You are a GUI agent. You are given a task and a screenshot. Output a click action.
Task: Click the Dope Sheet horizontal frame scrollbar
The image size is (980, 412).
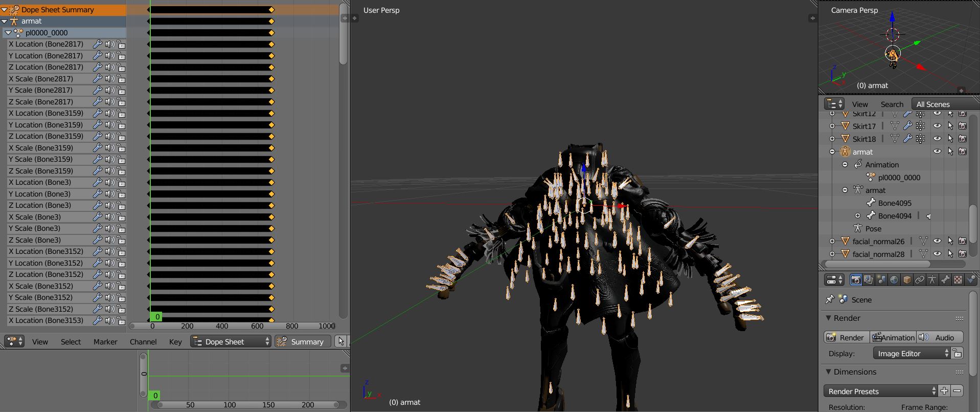233,326
